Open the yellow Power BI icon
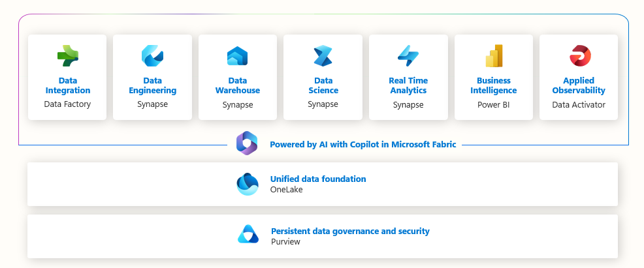 tap(494, 55)
